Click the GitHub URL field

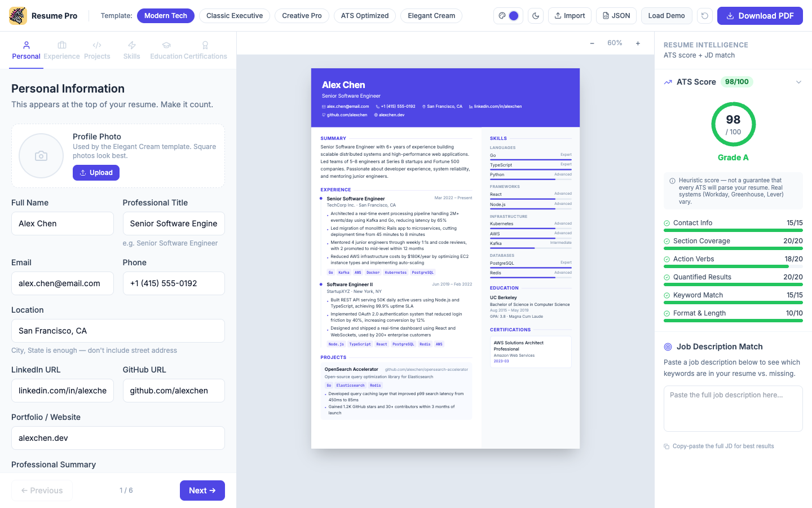click(x=174, y=391)
